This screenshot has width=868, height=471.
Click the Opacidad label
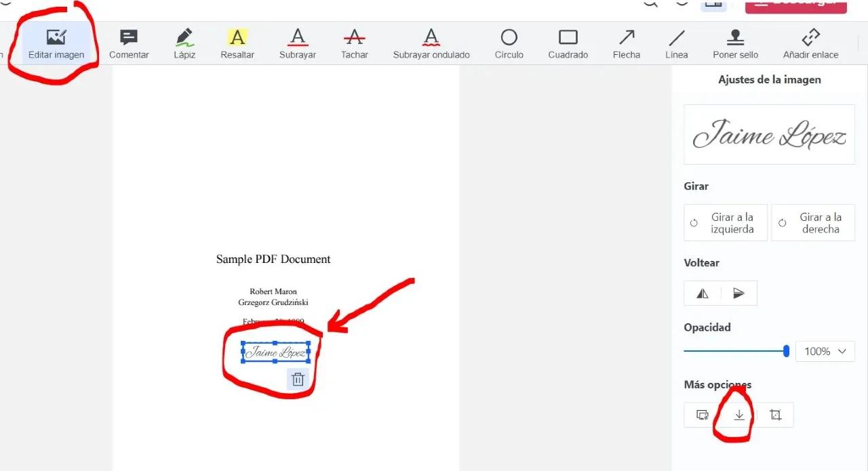[707, 327]
